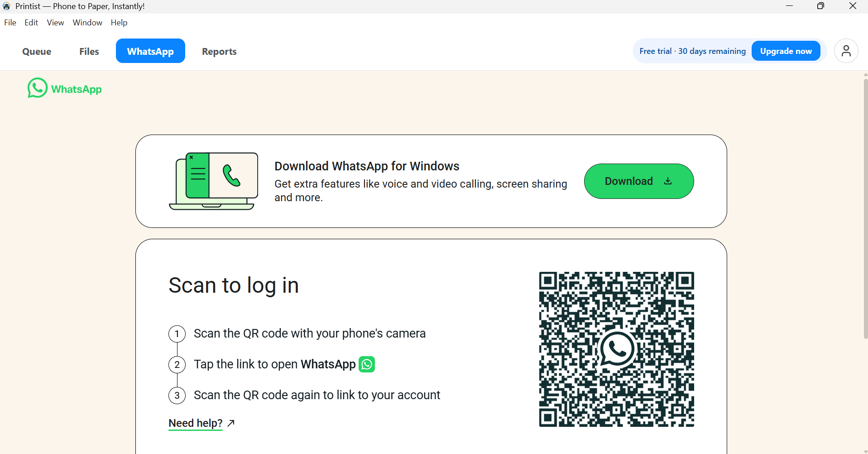Viewport: 868px width, 454px height.
Task: Close the Printist window
Action: click(853, 6)
